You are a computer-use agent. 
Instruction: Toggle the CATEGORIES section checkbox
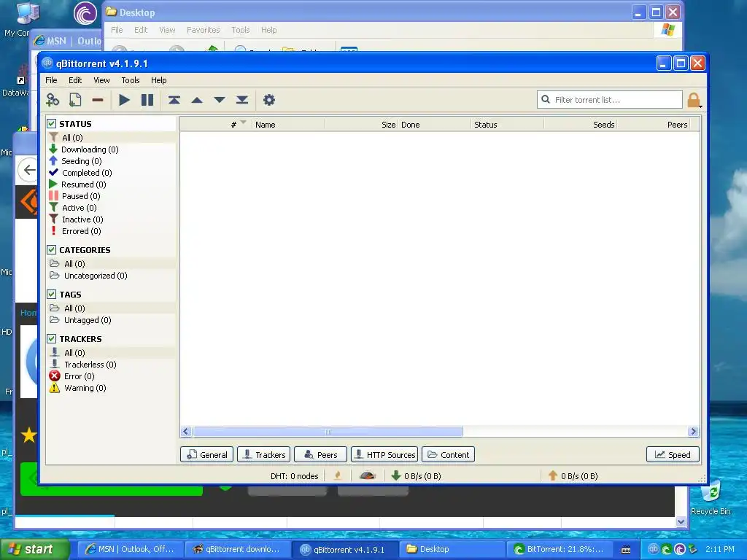point(52,250)
